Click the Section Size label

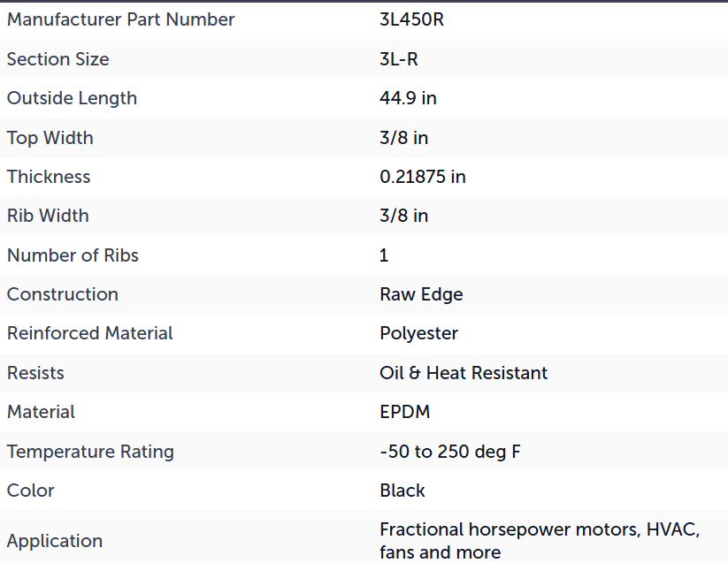(58, 59)
